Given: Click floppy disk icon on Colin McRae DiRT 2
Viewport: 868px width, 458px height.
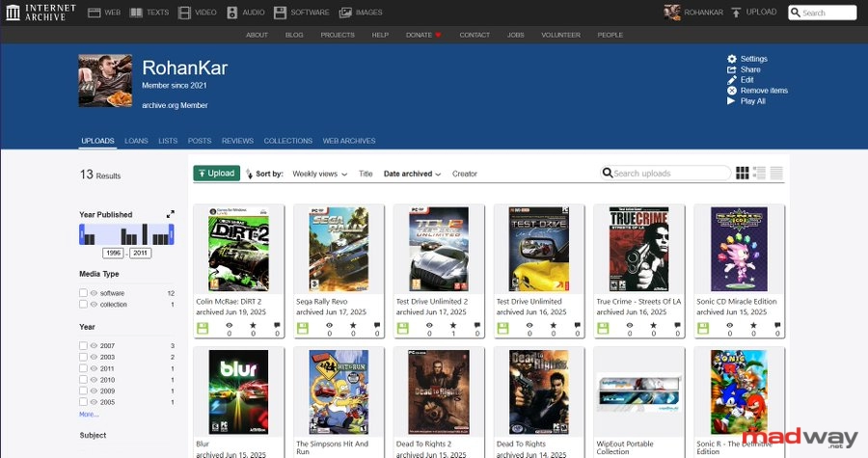Looking at the screenshot, I should (203, 328).
